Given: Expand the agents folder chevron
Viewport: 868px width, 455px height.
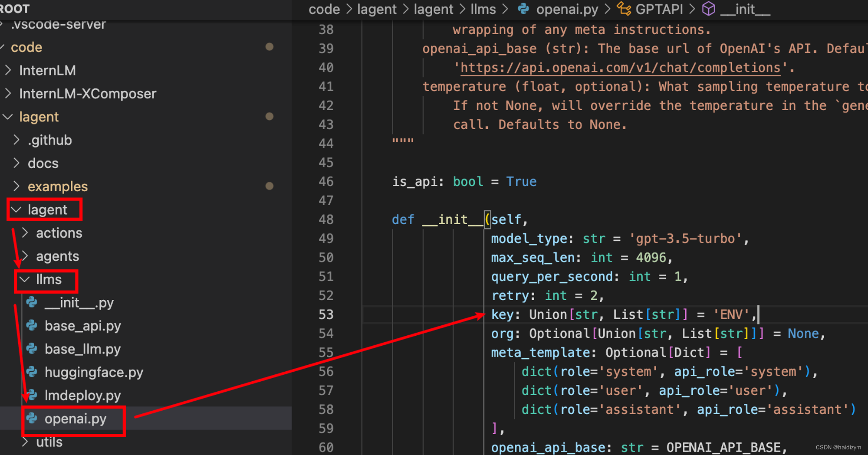Looking at the screenshot, I should point(25,256).
